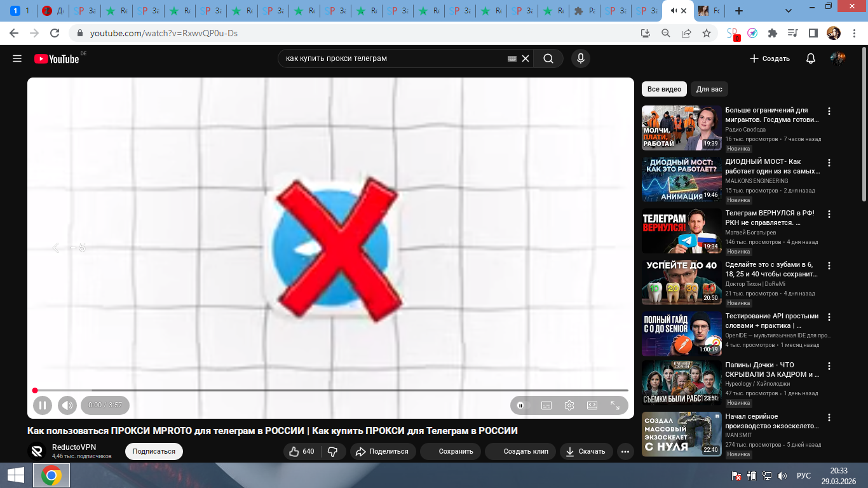The image size is (868, 488).
Task: Subscribe with the Подписаться button
Action: coord(154,451)
